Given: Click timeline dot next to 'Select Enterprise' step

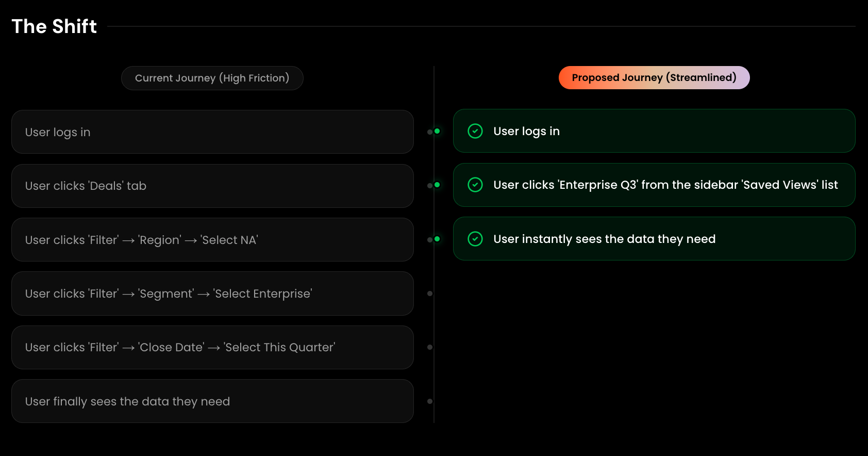Looking at the screenshot, I should [x=430, y=294].
